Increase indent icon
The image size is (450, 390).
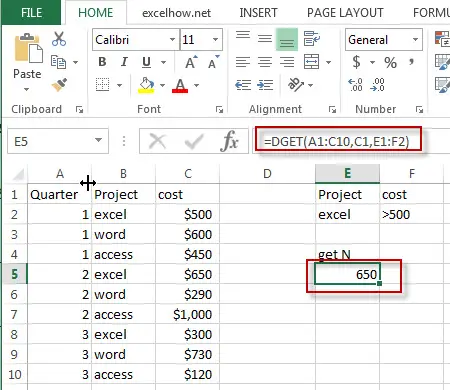(x=265, y=85)
